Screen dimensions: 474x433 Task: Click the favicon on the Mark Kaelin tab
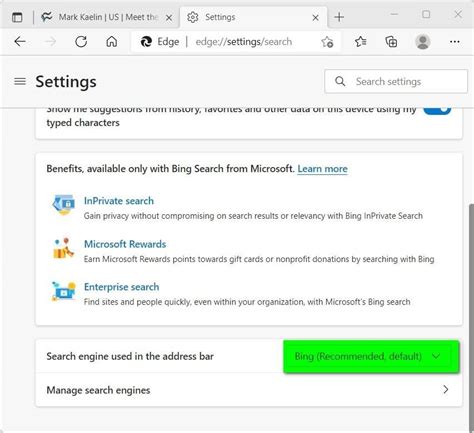(47, 17)
